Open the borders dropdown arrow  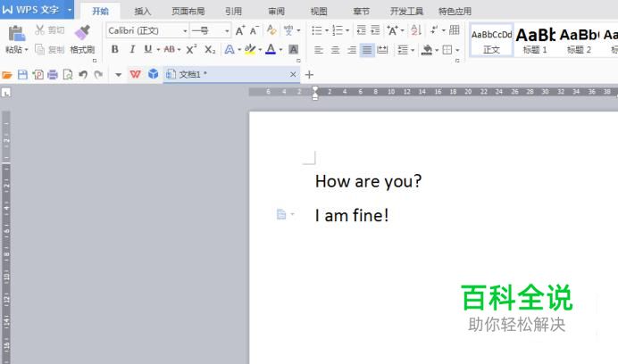coord(457,51)
